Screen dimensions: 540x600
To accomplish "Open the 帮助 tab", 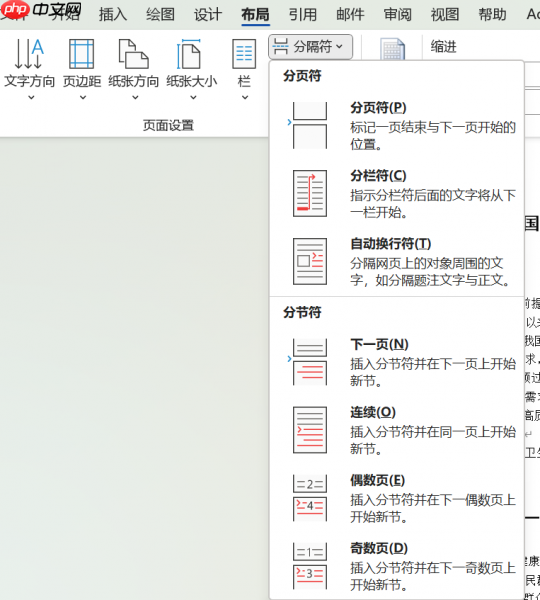I will coord(493,15).
